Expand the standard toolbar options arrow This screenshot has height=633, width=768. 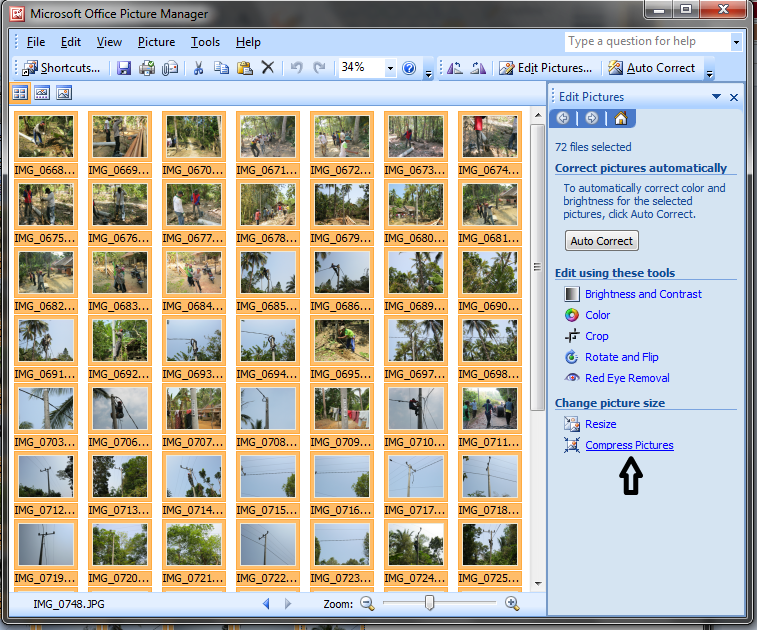429,74
